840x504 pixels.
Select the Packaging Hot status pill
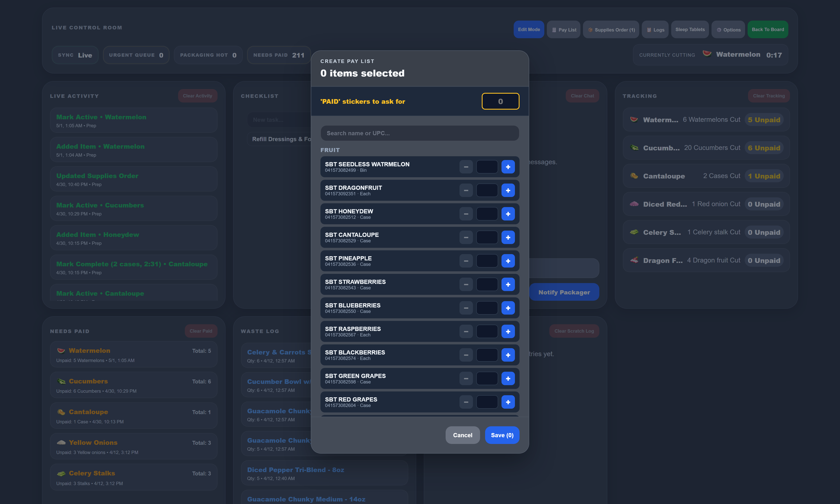(208, 55)
